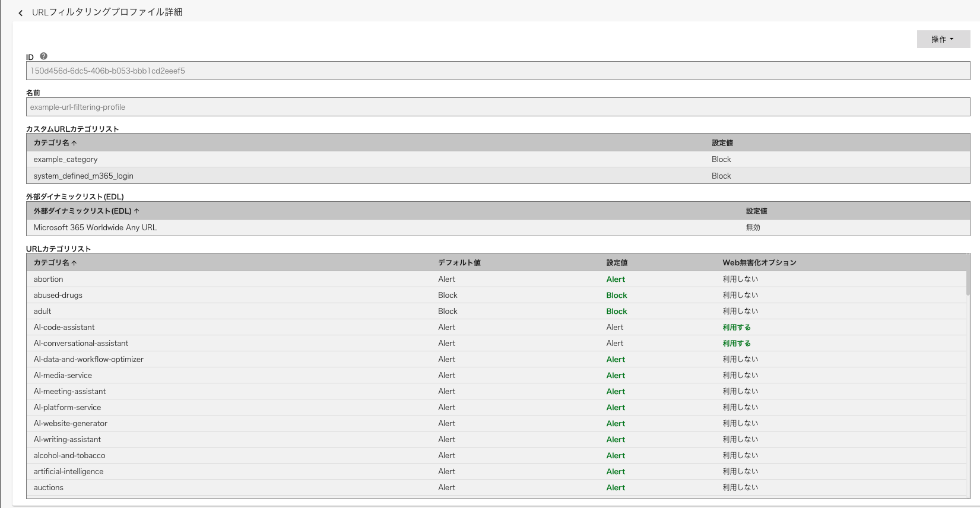Viewport: 980px width, 508px height.
Task: Click green Block setting for adult
Action: tap(617, 311)
